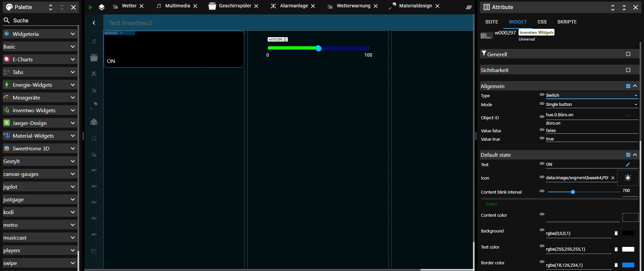The height and width of the screenshot is (271, 644).
Task: Click the back arrow beside Test Inventwo2
Action: 94,23
